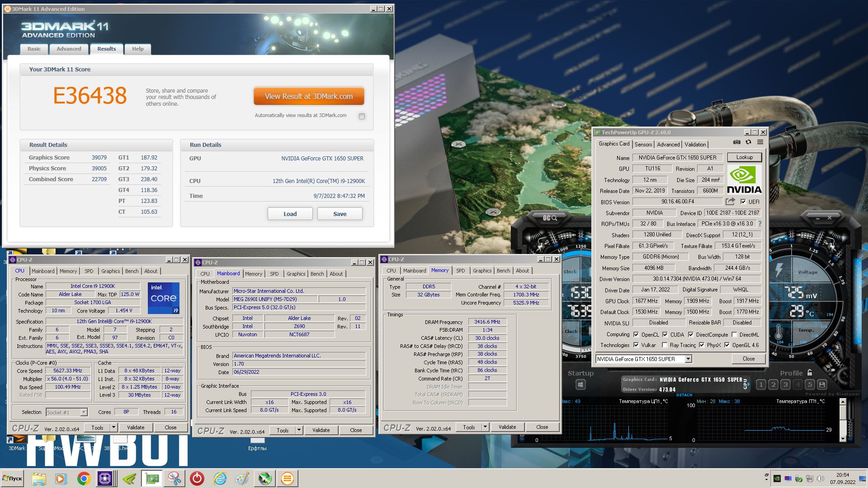Select Afterburner profile slot 3
Image resolution: width=868 pixels, height=488 pixels.
785,385
